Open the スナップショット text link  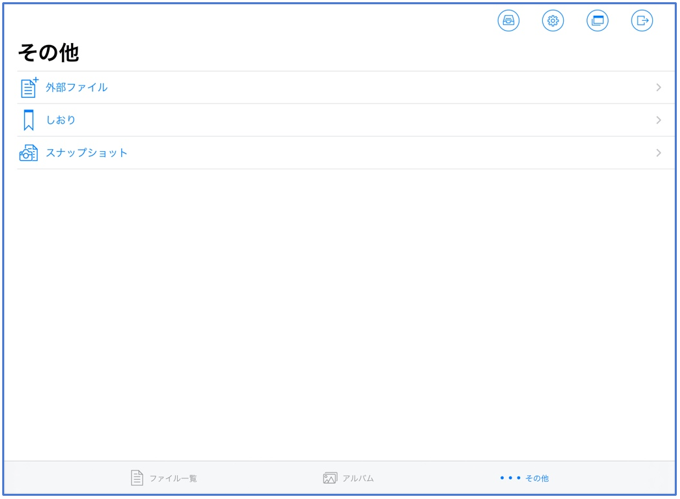click(87, 153)
